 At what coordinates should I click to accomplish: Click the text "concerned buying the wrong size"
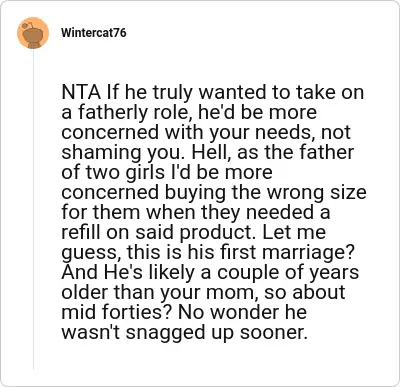(214, 192)
